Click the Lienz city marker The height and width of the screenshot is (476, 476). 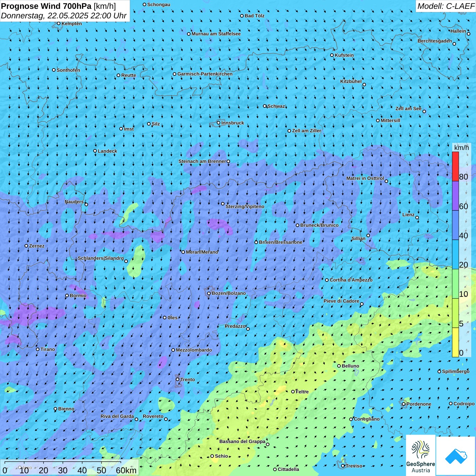(x=417, y=218)
